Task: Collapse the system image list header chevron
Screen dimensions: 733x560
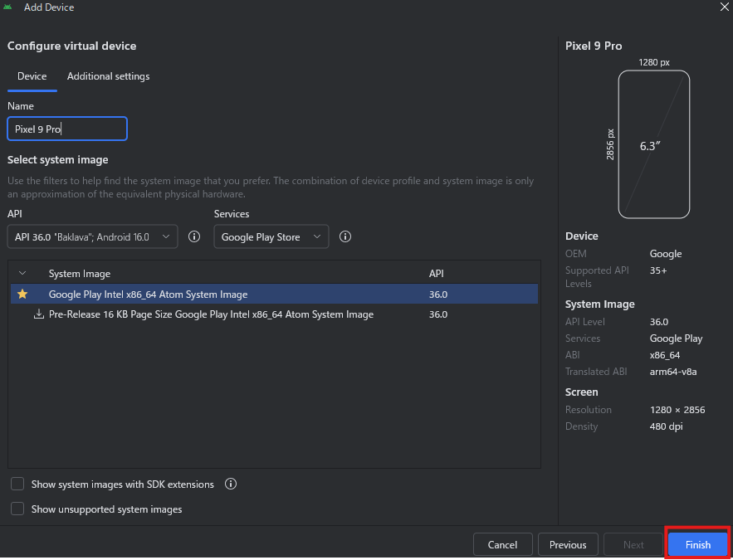Action: (22, 273)
